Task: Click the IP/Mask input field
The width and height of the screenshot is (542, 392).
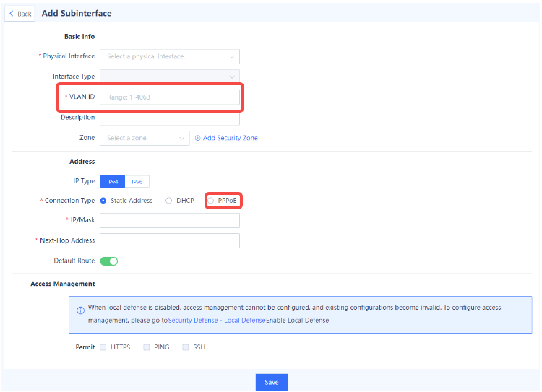Action: (169, 220)
